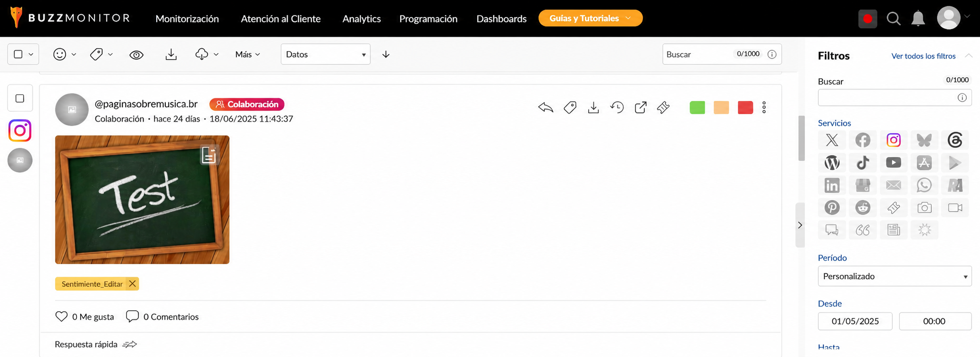Viewport: 980px width, 357px height.
Task: Toggle the Threads service filter
Action: pyautogui.click(x=955, y=140)
